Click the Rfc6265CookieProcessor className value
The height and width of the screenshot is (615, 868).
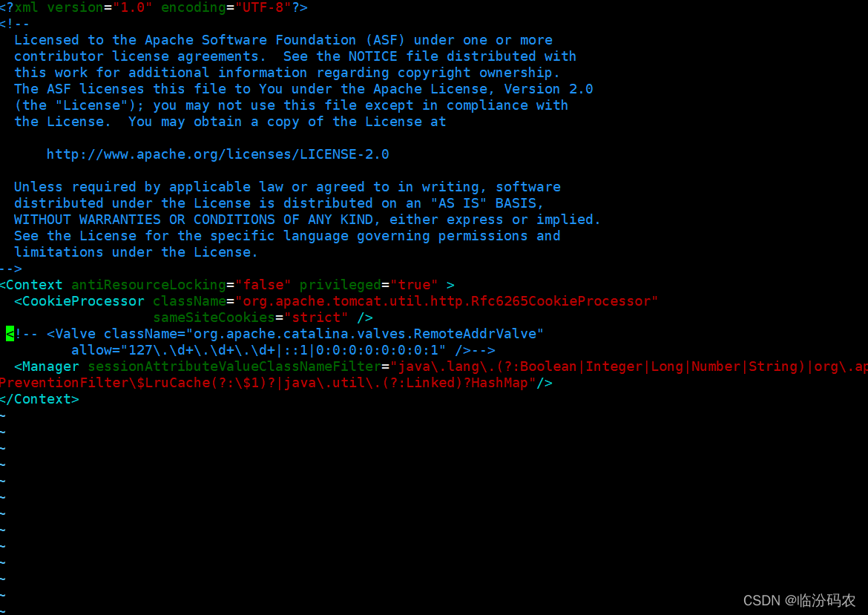446,301
